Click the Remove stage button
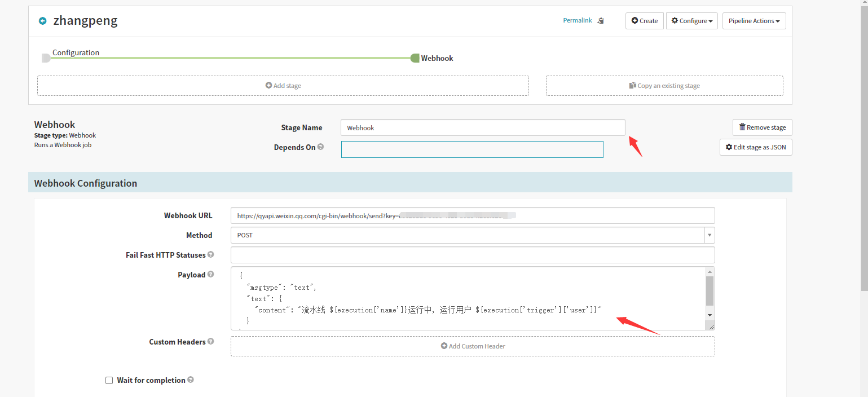 [763, 127]
